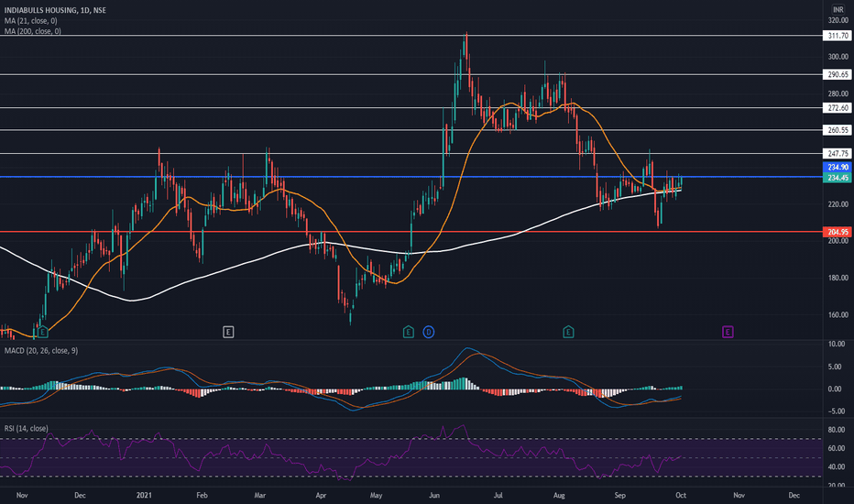Click the blue 234.90 price label
854x504 pixels.
(x=838, y=168)
